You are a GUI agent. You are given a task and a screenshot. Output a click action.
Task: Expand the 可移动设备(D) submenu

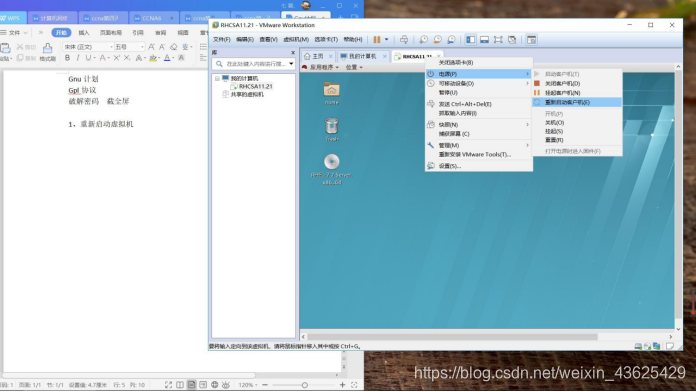[479, 83]
